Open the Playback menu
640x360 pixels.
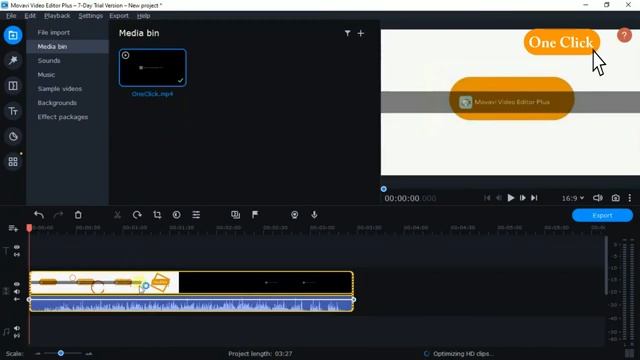click(57, 16)
